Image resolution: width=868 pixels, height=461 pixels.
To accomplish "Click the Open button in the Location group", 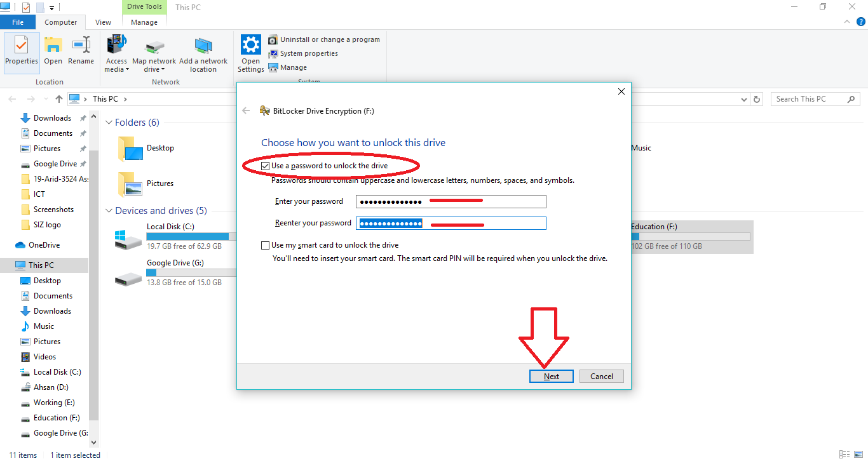I will [53, 52].
